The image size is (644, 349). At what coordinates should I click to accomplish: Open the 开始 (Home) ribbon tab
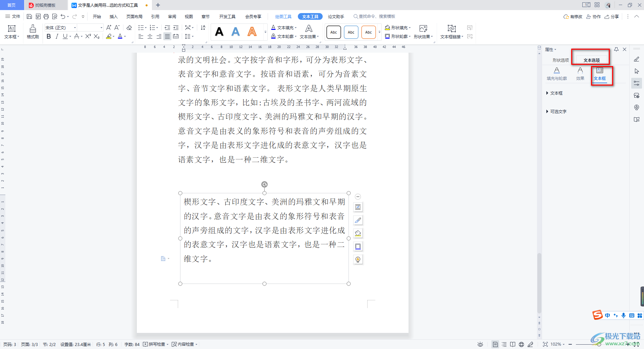pyautogui.click(x=97, y=16)
